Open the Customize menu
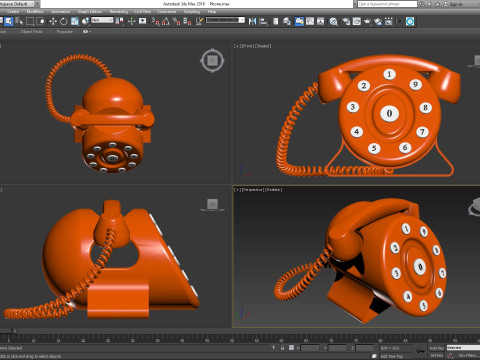Image resolution: width=480 pixels, height=360 pixels. click(x=166, y=12)
